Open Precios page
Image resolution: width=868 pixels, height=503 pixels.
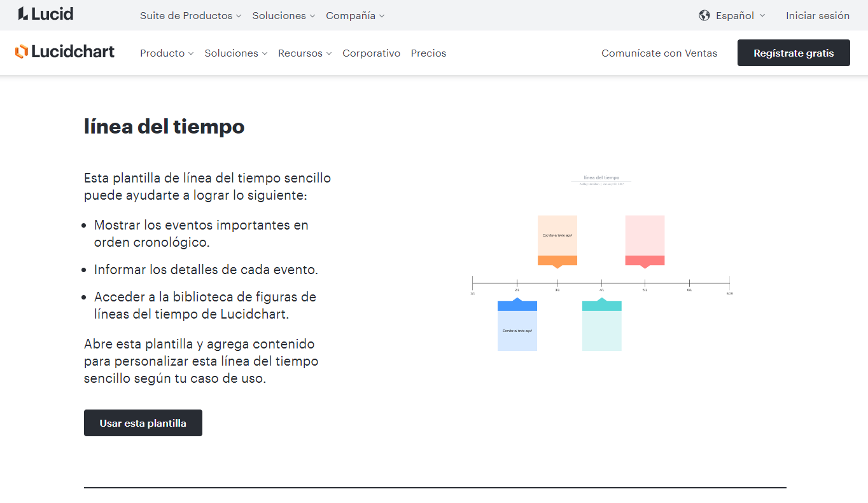[x=429, y=53]
